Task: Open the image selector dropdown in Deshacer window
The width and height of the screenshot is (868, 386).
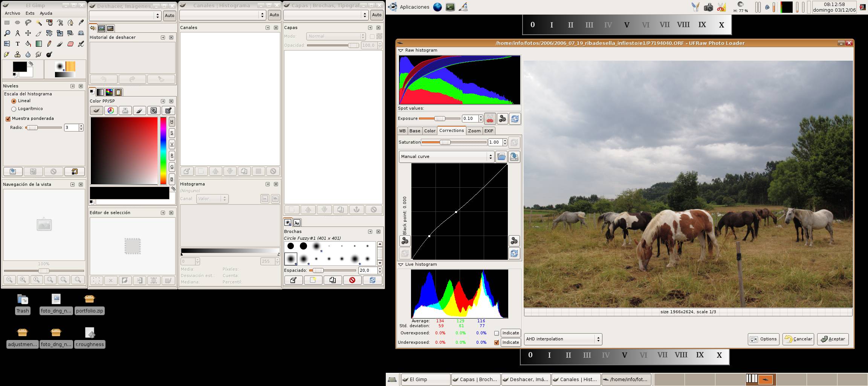Action: point(125,15)
